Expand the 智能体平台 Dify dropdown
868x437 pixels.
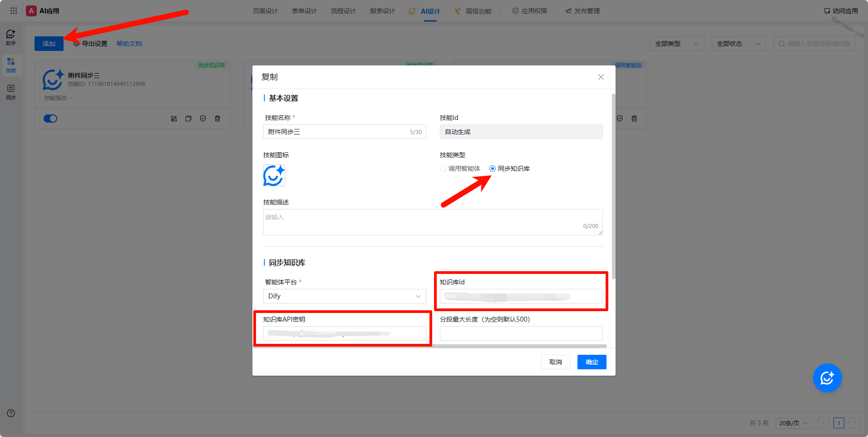click(x=345, y=296)
